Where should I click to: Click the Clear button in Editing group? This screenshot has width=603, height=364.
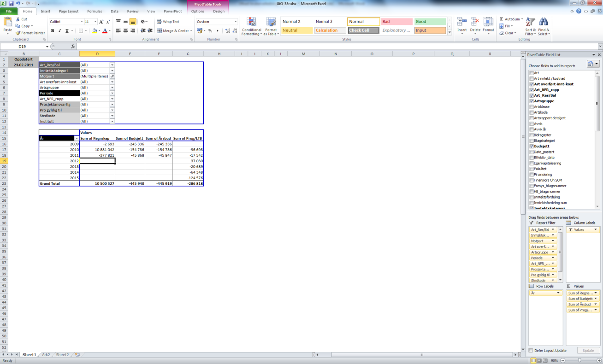pos(508,33)
